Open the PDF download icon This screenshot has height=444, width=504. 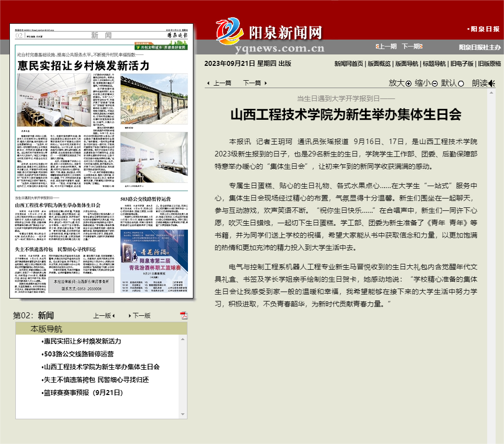tap(183, 316)
